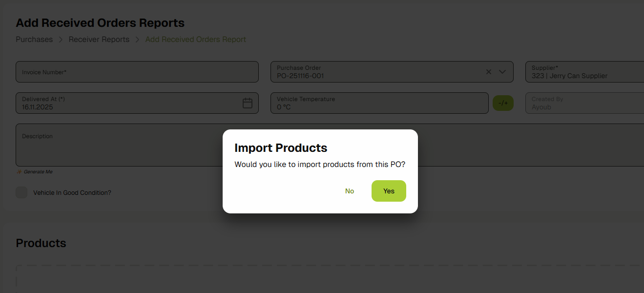
Task: Click into the Vehicle Temperature field
Action: [x=379, y=103]
